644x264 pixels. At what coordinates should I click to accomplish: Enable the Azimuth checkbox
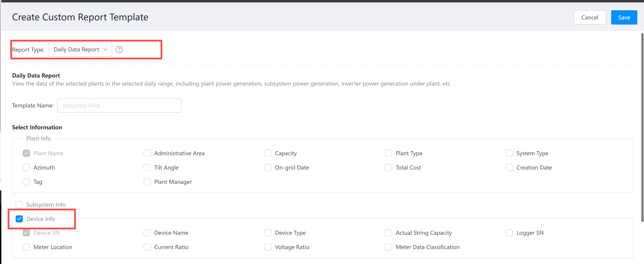[x=26, y=168]
